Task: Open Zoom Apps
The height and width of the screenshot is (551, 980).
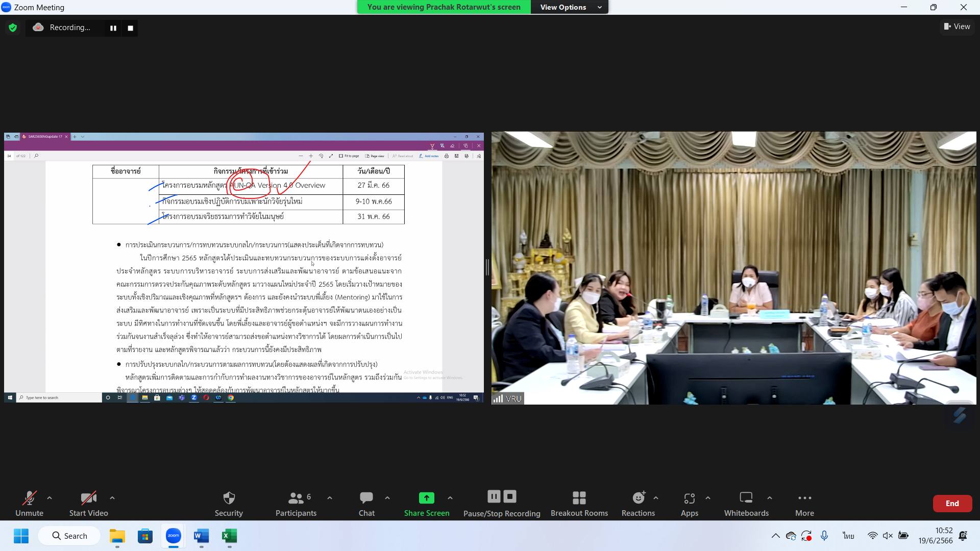Action: click(689, 498)
